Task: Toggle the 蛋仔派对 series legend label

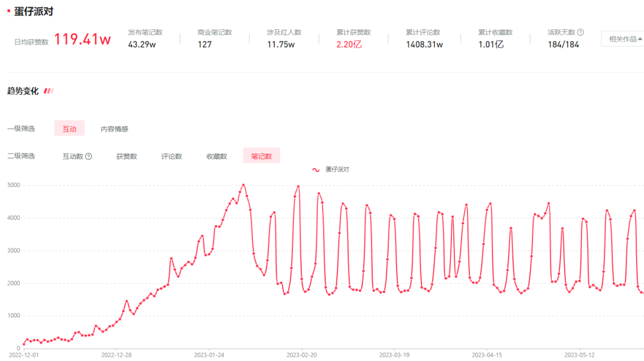Action: tap(338, 170)
